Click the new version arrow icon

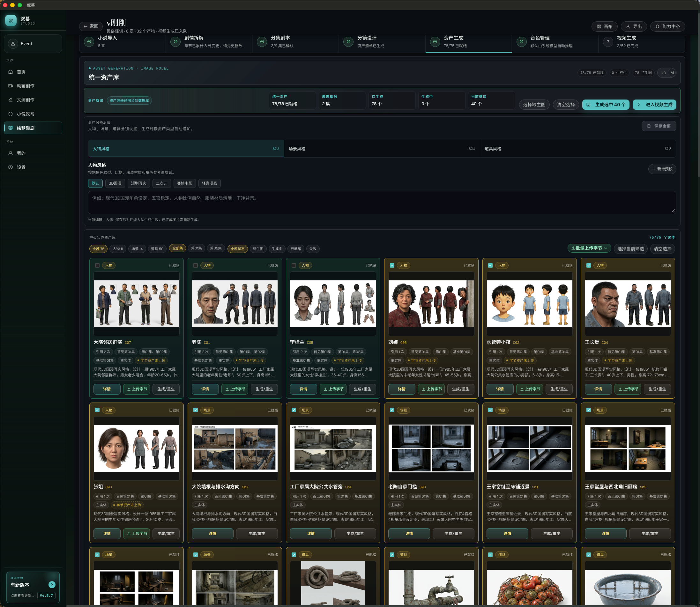pos(52,585)
